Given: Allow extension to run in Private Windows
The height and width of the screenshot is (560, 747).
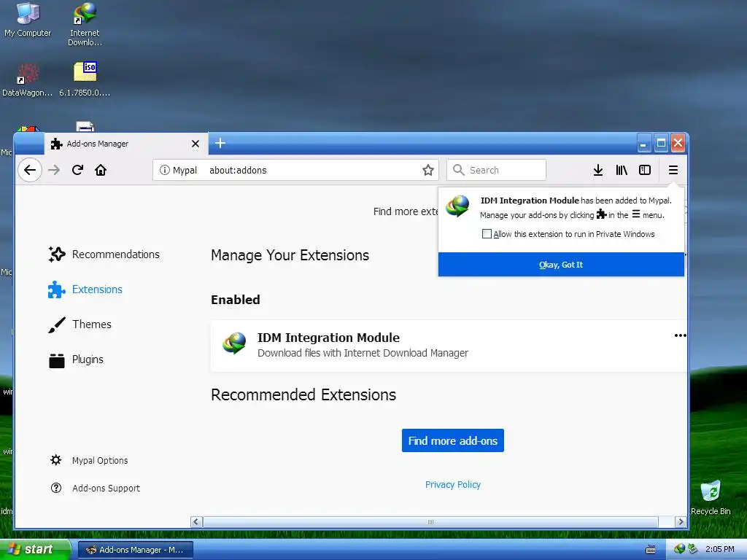Looking at the screenshot, I should tap(487, 234).
